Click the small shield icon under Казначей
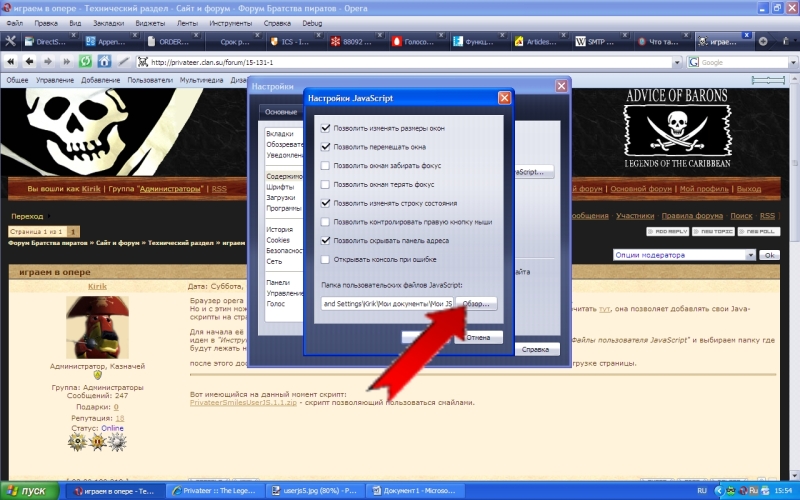This screenshot has height=500, width=800. [x=97, y=375]
